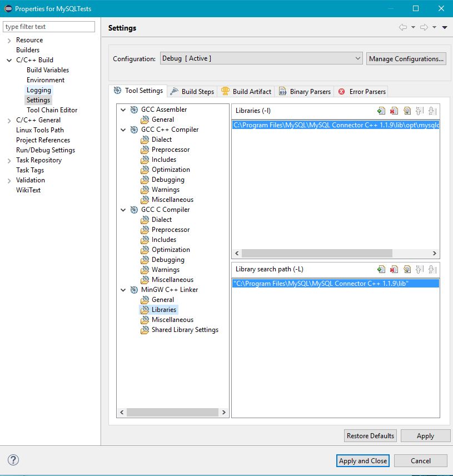Open the Configuration combo box
453x476 pixels.
point(261,58)
